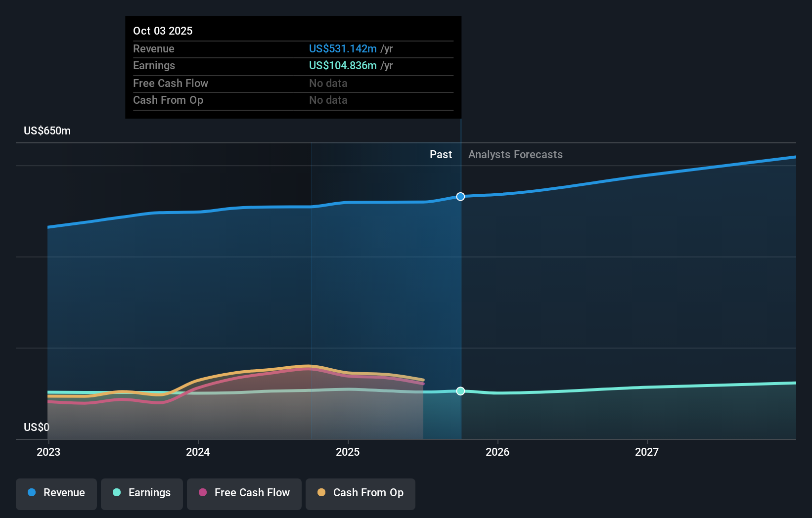Click the Earnings value in the tooltip
The height and width of the screenshot is (518, 812).
pyautogui.click(x=344, y=65)
